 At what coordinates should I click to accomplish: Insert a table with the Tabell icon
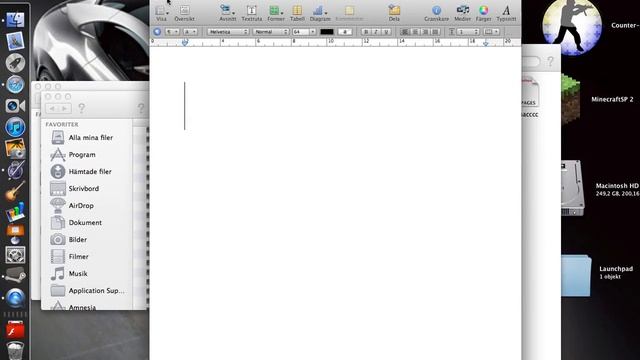(297, 13)
